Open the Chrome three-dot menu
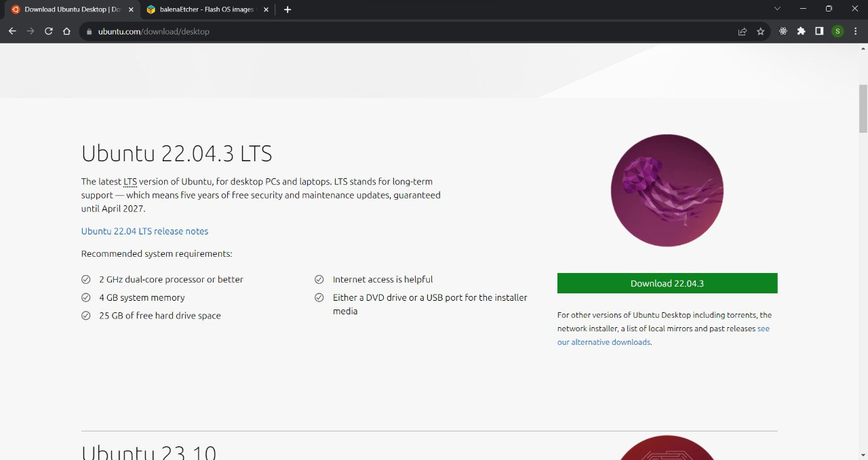868x460 pixels. (855, 31)
